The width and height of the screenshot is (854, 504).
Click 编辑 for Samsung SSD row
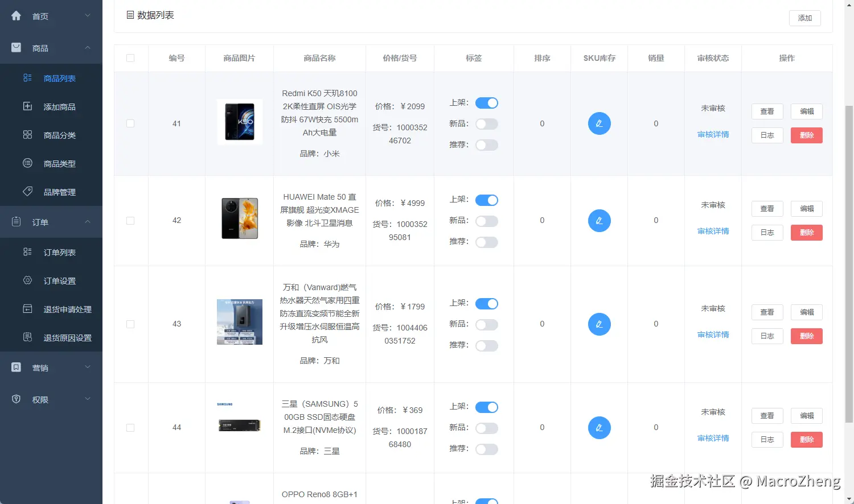(x=807, y=416)
